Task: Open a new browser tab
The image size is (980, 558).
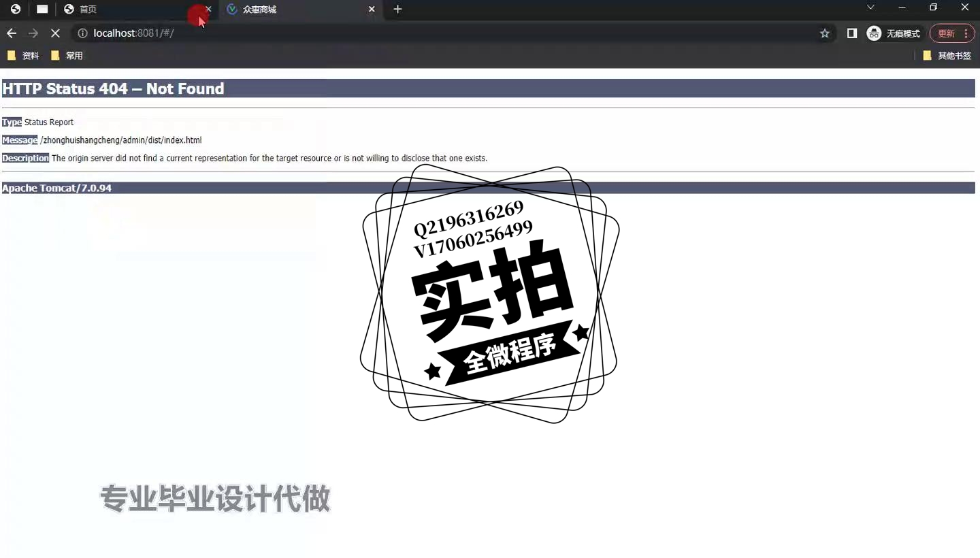Action: (398, 9)
